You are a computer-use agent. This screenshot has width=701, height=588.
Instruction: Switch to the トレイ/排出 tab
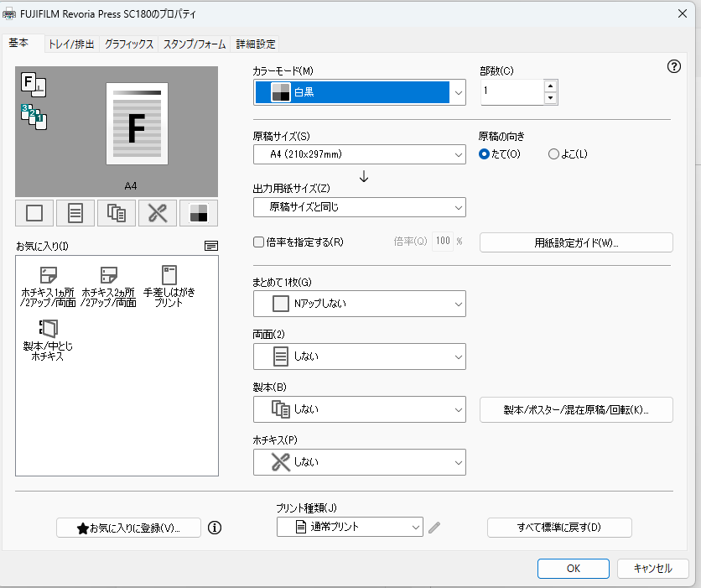[71, 44]
